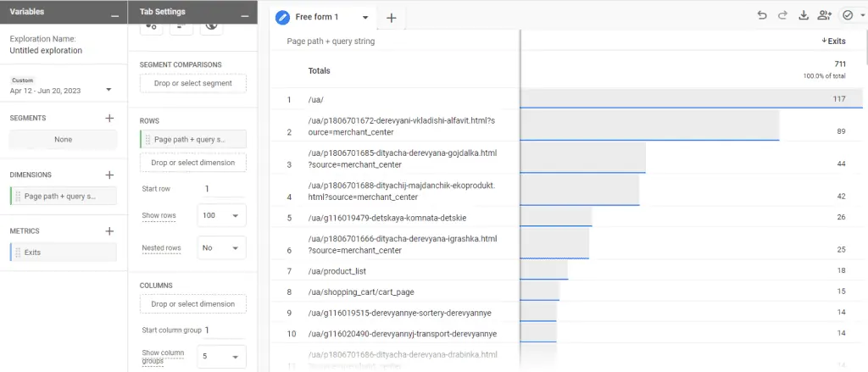Click the Exits value 25

point(842,250)
